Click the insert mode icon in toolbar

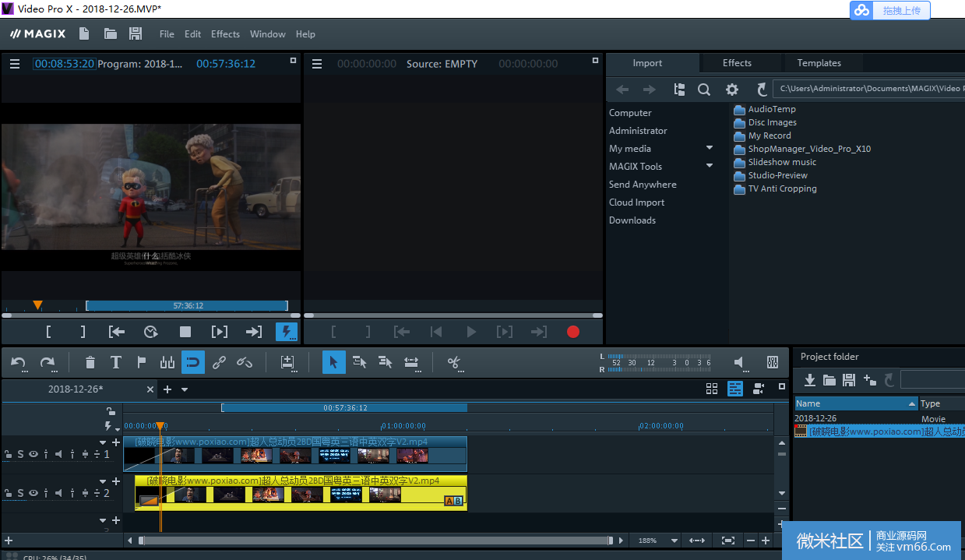tap(288, 362)
